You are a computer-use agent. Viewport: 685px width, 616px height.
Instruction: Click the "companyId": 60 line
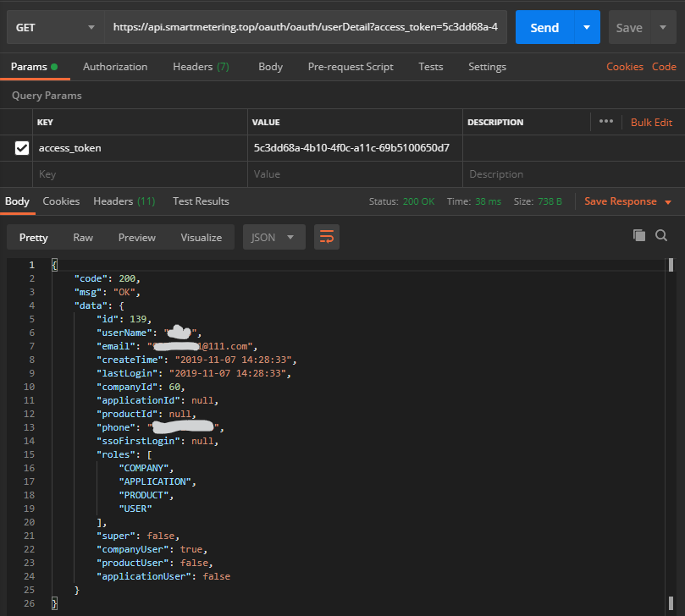141,387
